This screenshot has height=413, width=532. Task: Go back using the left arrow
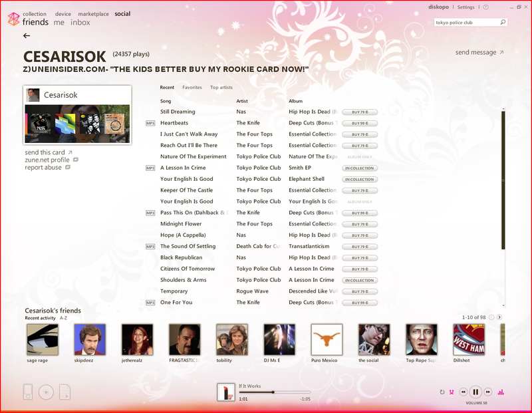pos(27,36)
